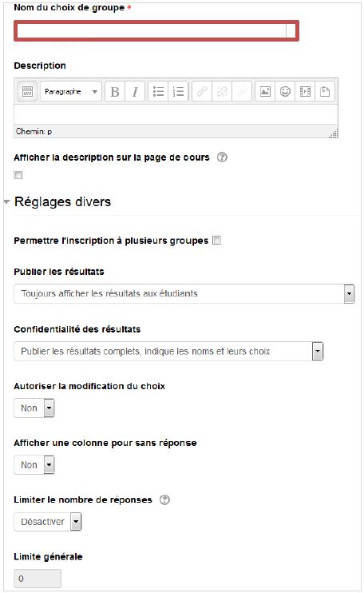364x593 pixels.
Task: Apply bold formatting in description editor
Action: 115,92
